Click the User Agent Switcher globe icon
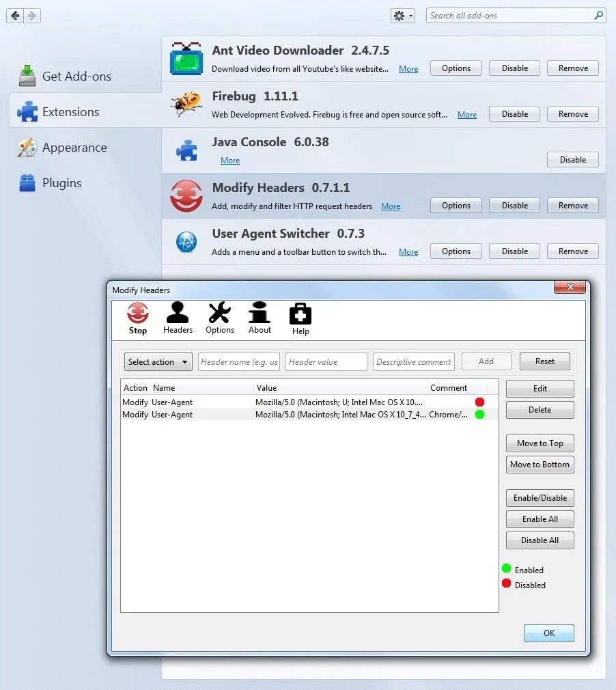Screen dimensions: 616x690 [x=186, y=242]
